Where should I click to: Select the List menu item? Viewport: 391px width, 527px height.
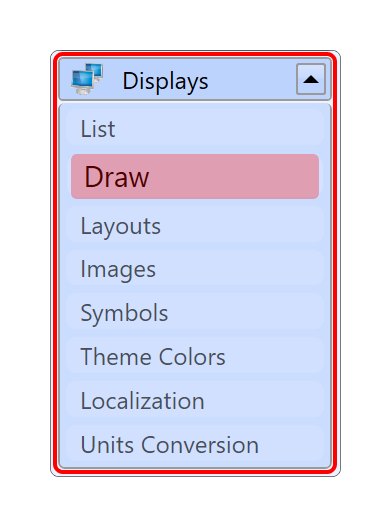pyautogui.click(x=195, y=128)
